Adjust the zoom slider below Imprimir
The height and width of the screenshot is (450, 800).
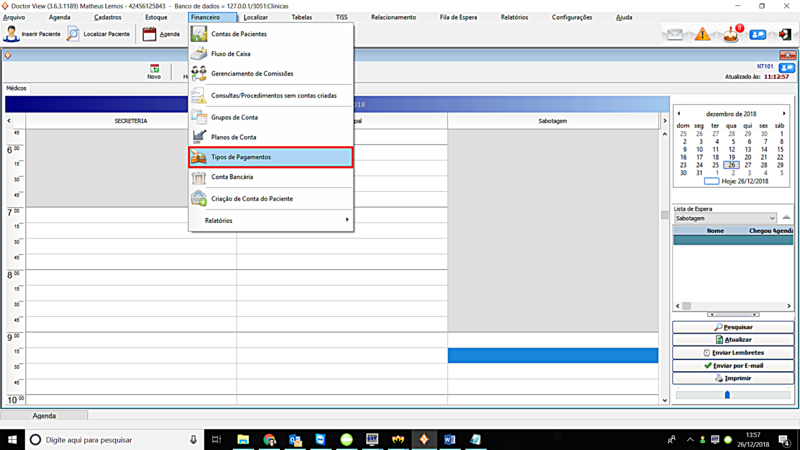[x=727, y=395]
